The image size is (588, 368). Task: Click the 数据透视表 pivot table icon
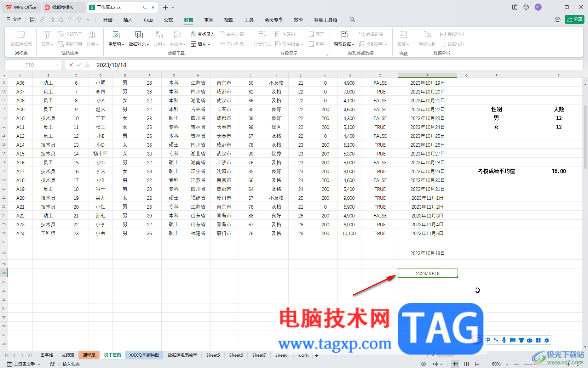click(21, 35)
